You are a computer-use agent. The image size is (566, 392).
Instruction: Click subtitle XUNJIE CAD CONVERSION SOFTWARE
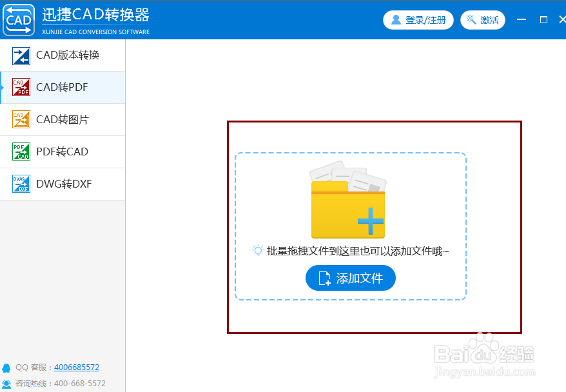tap(95, 32)
